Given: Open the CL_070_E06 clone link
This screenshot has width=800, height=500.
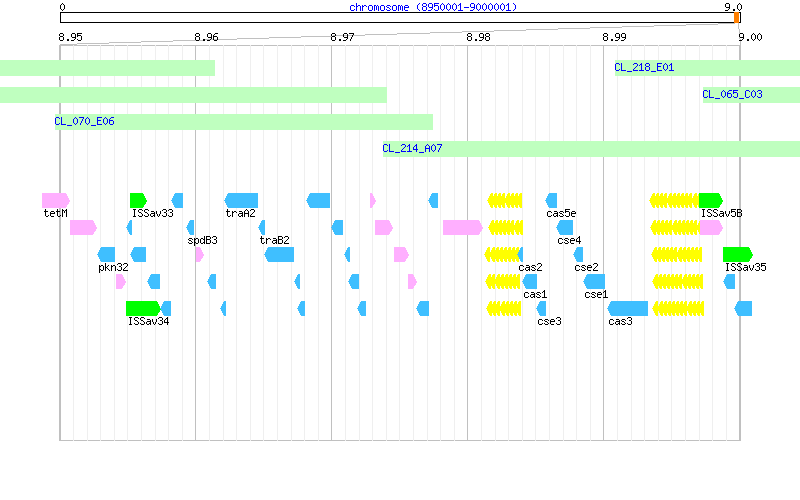Looking at the screenshot, I should 84,121.
